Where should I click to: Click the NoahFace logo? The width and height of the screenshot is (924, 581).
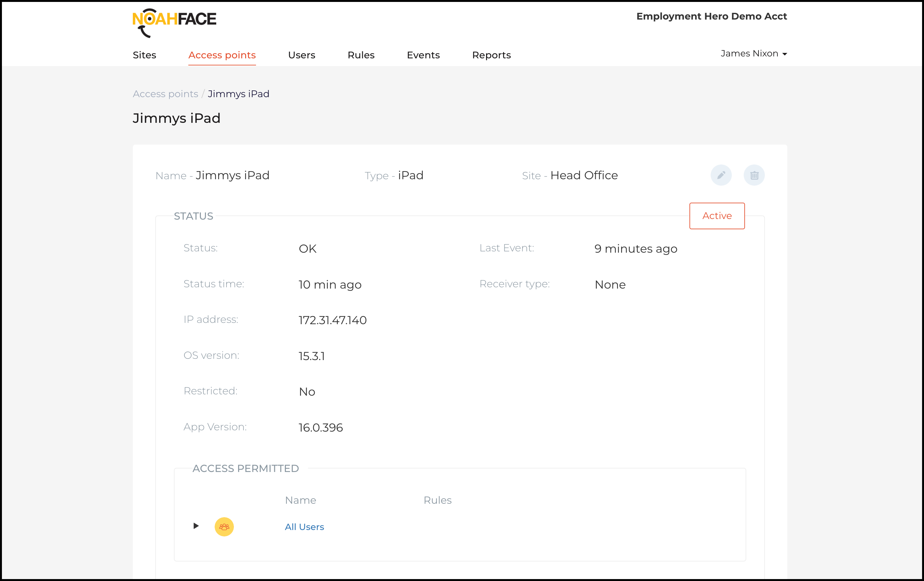[x=174, y=22]
